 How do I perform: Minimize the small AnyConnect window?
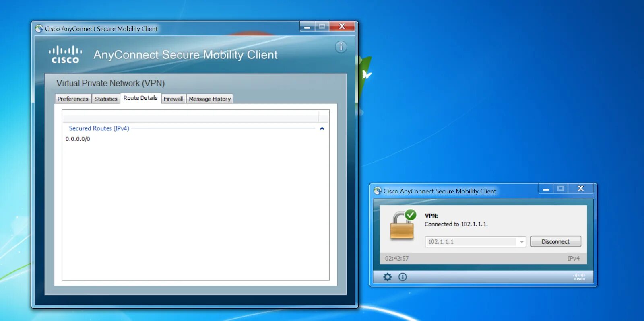tap(546, 188)
